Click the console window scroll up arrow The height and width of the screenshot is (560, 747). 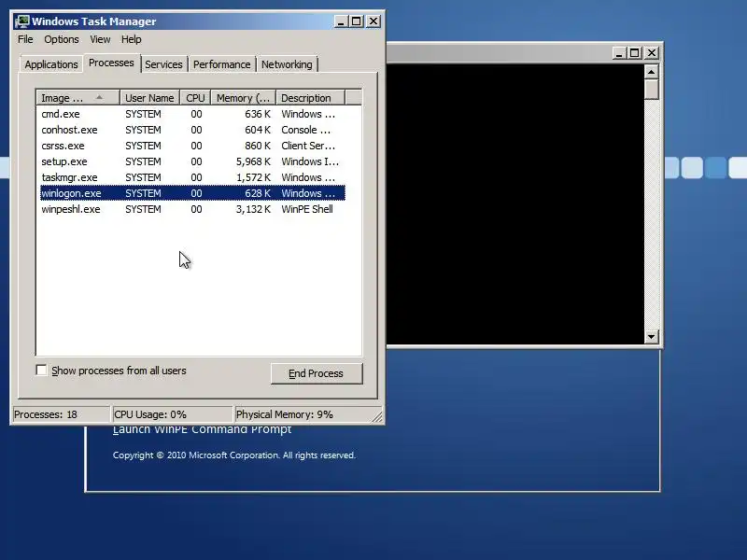click(x=651, y=72)
